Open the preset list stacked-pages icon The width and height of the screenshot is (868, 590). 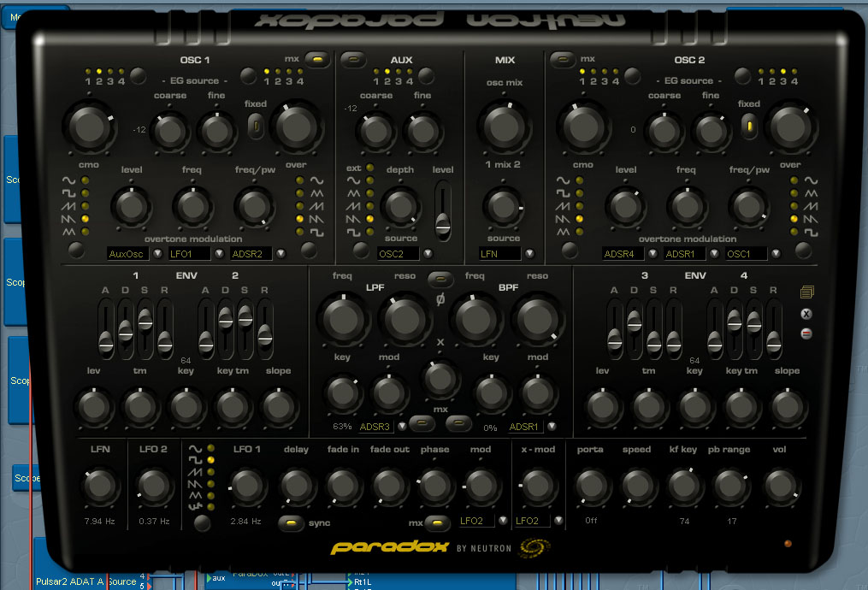(806, 292)
